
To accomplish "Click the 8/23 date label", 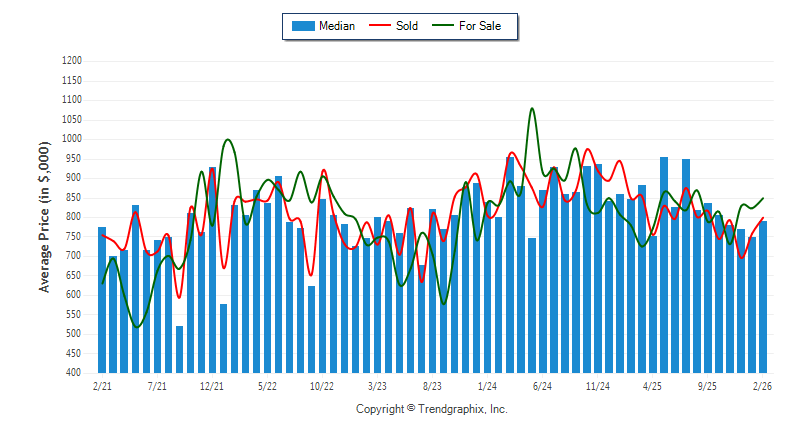I will [x=432, y=385].
